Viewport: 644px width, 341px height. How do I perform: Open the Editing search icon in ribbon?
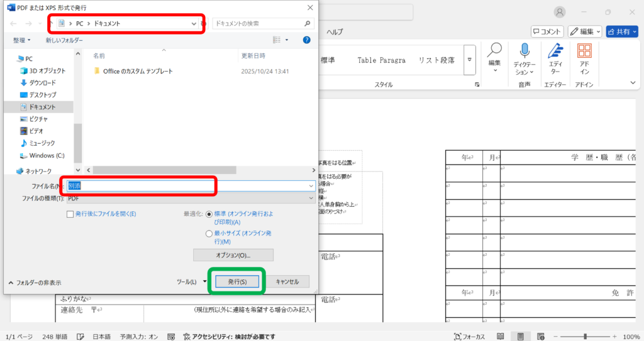point(495,50)
